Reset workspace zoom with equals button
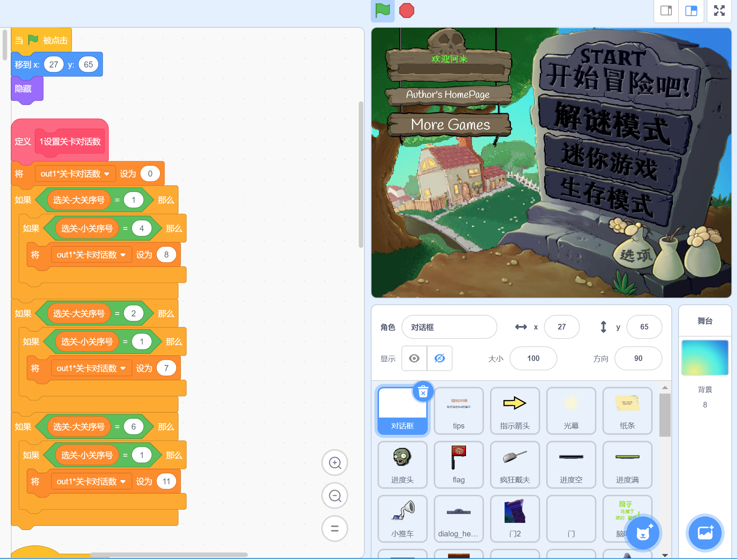The height and width of the screenshot is (560, 737). 335,529
